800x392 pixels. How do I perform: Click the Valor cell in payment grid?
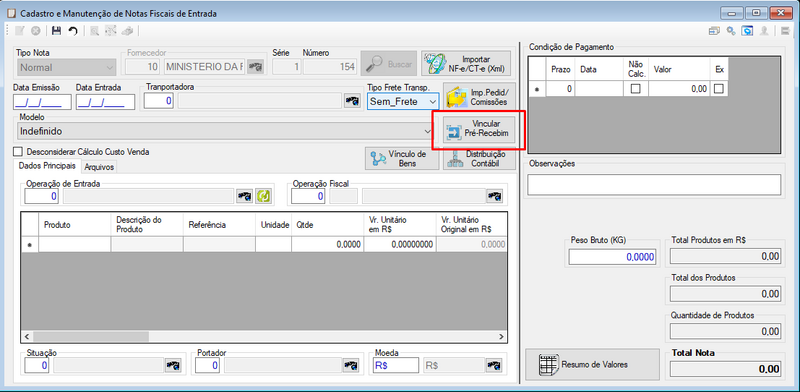click(x=679, y=89)
